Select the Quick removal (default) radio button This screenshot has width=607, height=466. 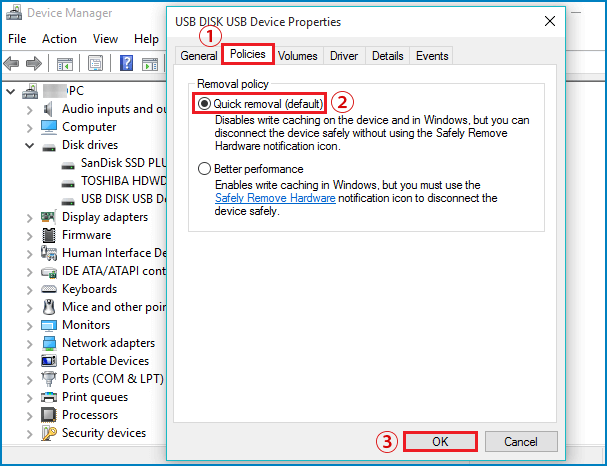[x=204, y=103]
